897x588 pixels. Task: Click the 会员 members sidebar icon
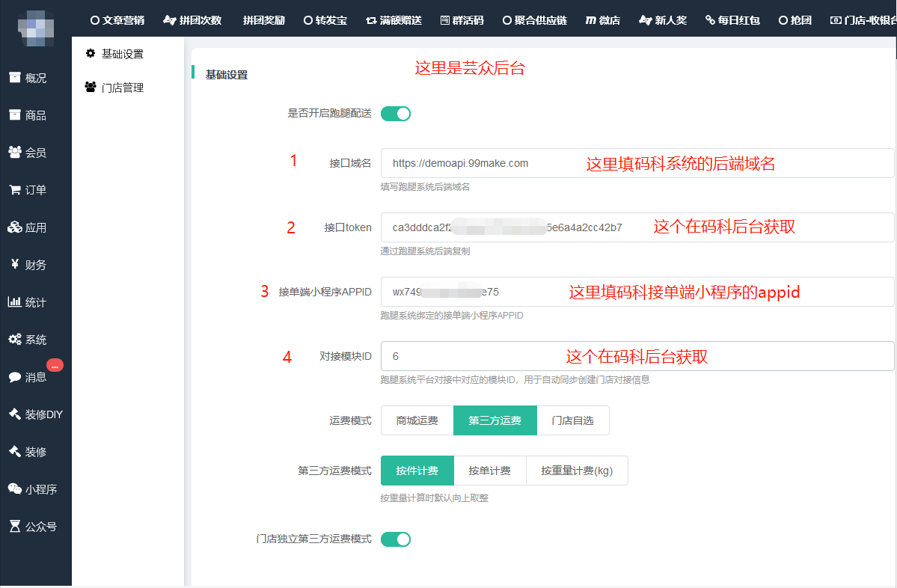[15, 152]
